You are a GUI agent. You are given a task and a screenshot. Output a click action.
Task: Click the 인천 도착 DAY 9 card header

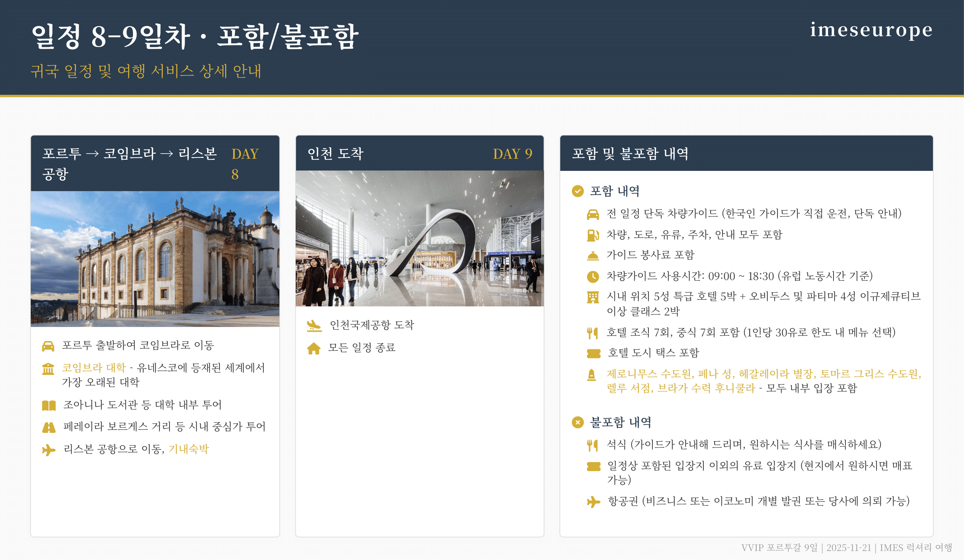419,153
